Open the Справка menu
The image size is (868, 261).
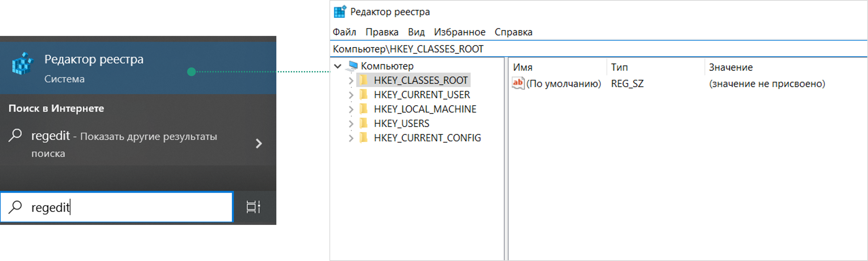click(513, 32)
